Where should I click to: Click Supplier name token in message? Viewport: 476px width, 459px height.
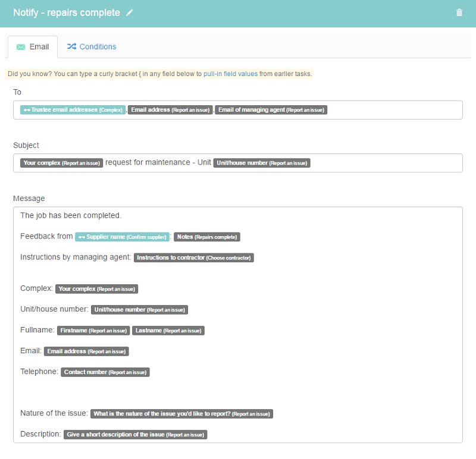click(x=123, y=237)
